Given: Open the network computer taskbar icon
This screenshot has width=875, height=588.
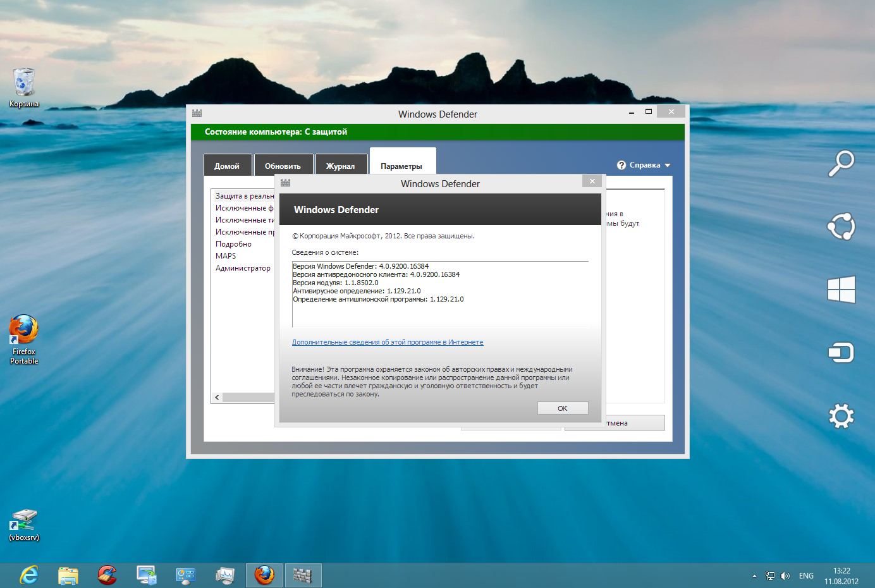Looking at the screenshot, I should [x=147, y=575].
